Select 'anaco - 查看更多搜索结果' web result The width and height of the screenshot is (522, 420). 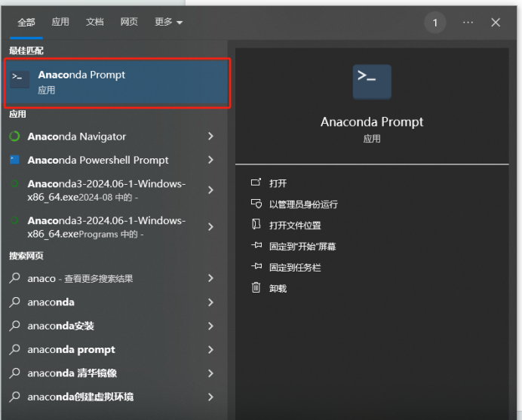80,278
